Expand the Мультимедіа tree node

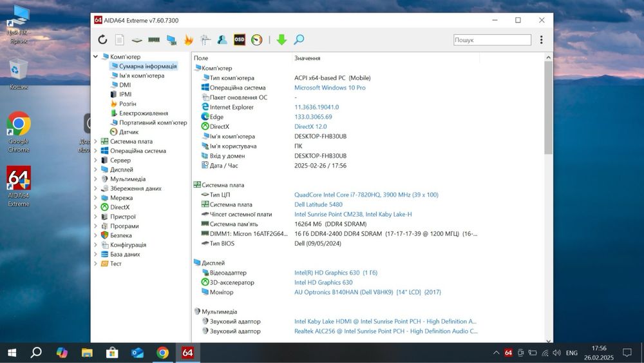(x=95, y=179)
